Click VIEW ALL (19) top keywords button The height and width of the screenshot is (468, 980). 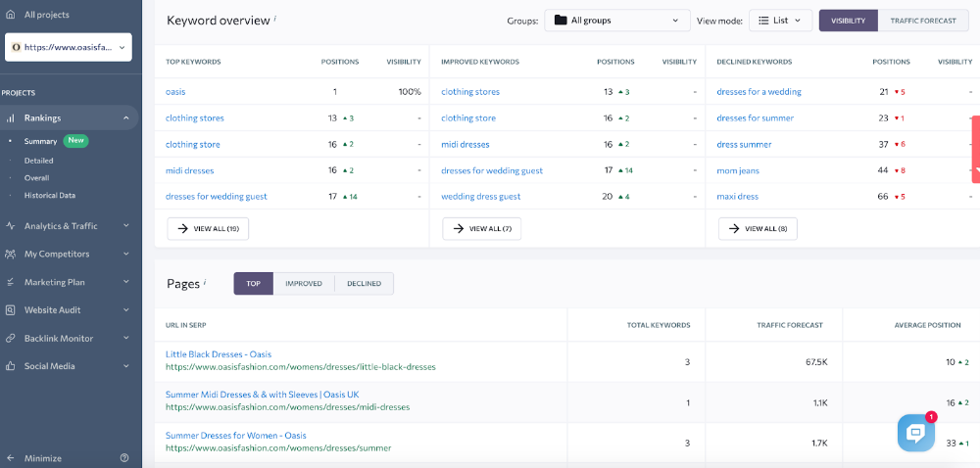click(x=208, y=228)
